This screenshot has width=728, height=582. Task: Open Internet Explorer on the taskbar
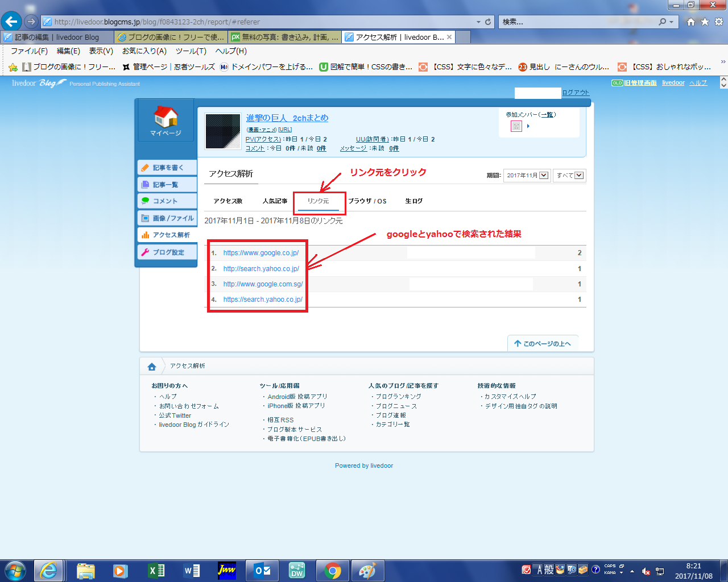(48, 571)
